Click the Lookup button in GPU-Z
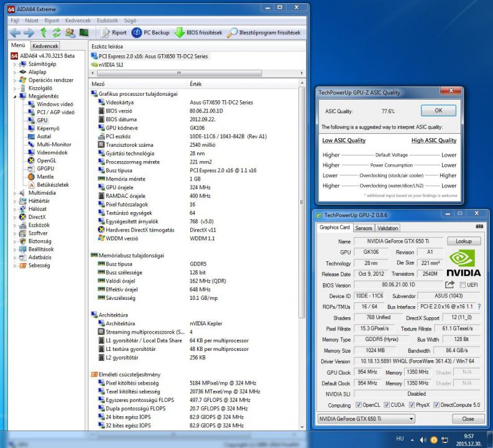Image resolution: width=493 pixels, height=448 pixels. click(x=464, y=241)
